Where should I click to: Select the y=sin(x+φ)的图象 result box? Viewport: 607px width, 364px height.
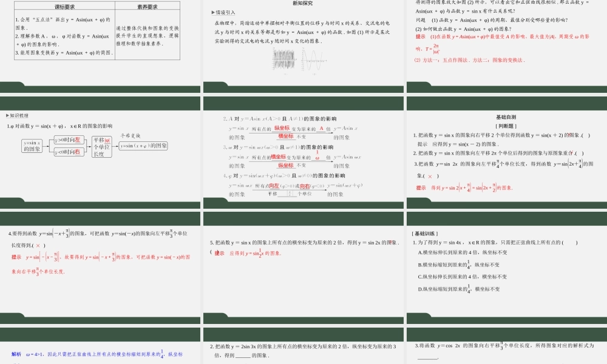click(x=144, y=146)
